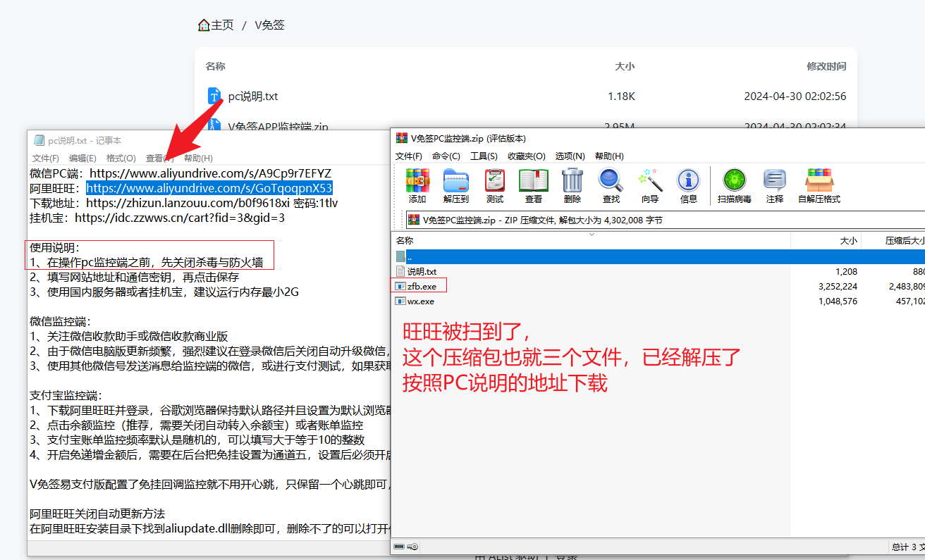Click the zfb.exe file icon in WinRAR

tap(400, 286)
